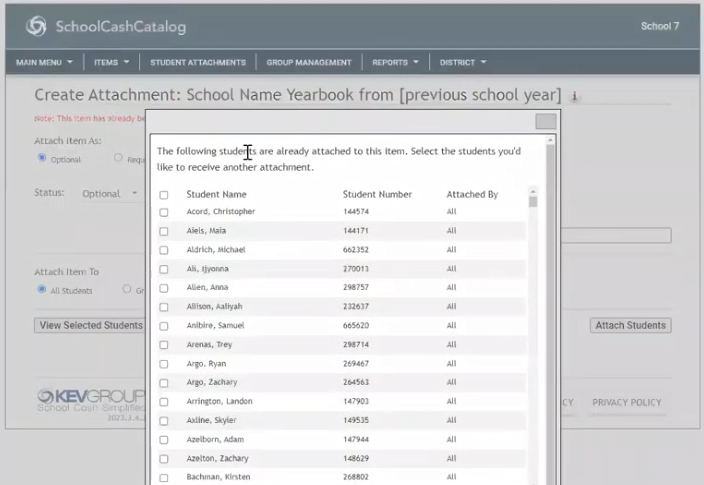Click the Student Name column header
The height and width of the screenshot is (485, 704).
tap(216, 194)
